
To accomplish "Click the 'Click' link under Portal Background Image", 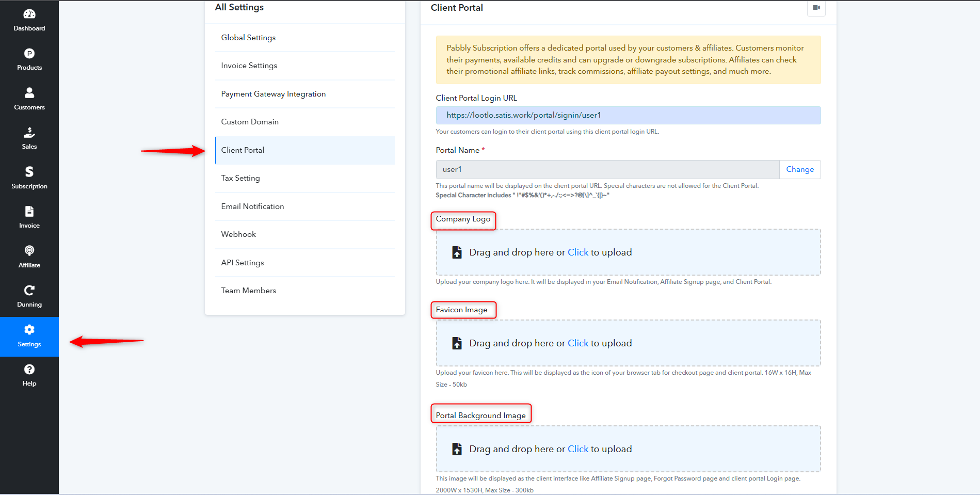I will (x=578, y=449).
